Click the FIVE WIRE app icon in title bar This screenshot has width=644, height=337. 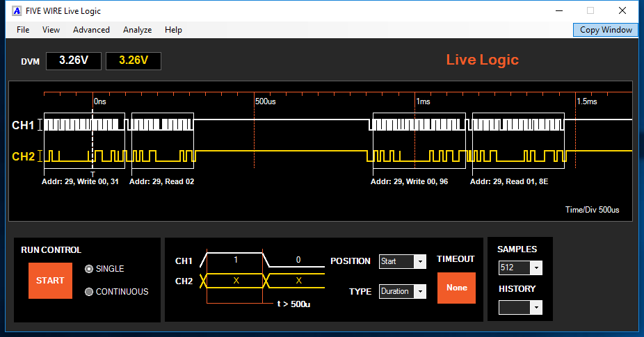[x=17, y=11]
